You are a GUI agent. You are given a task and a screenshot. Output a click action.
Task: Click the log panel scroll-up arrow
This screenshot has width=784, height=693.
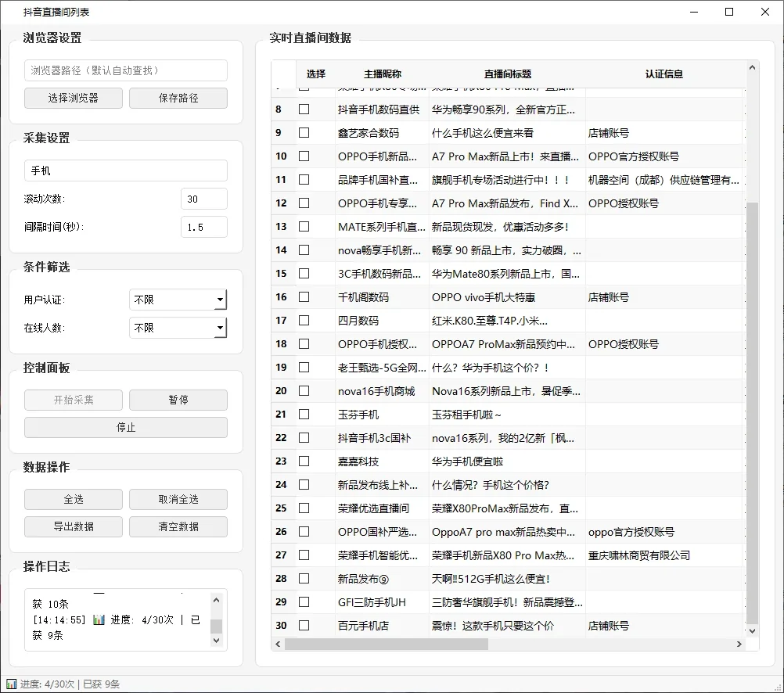216,599
